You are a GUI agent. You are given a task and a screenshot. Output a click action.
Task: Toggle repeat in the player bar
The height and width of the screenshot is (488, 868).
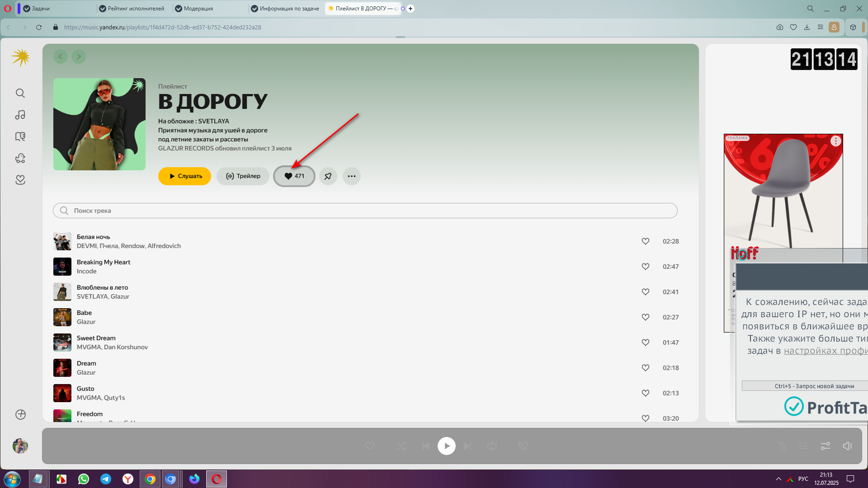point(492,446)
